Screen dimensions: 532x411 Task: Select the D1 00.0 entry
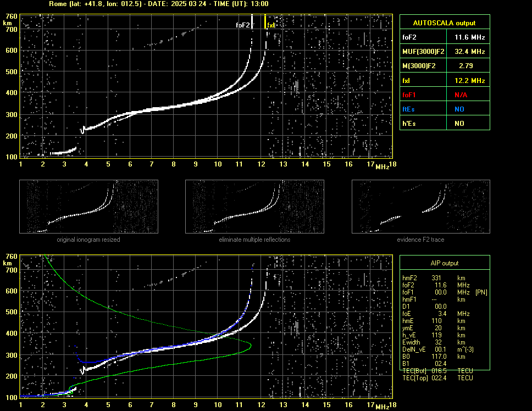(424, 307)
